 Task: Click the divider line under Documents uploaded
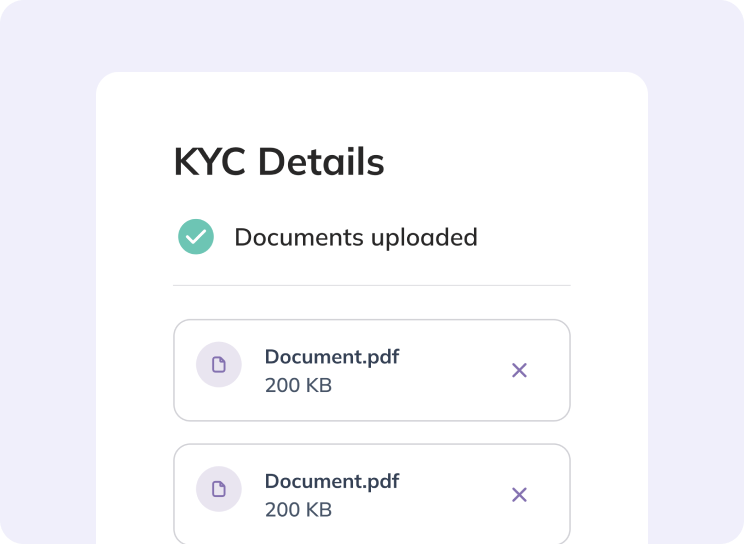[x=372, y=286]
